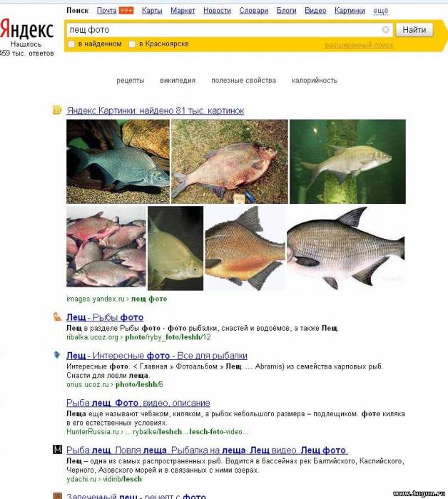Switch to the Картинки tab
448x499 pixels.
point(350,11)
